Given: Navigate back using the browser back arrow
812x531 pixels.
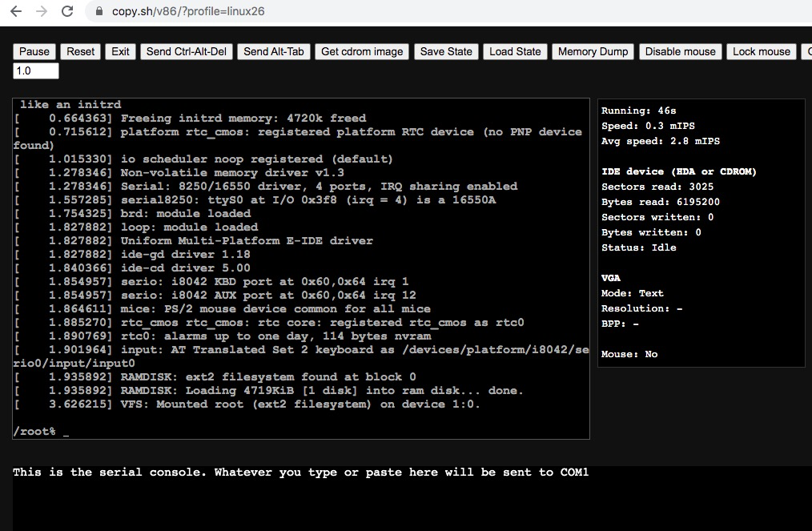Looking at the screenshot, I should (16, 11).
